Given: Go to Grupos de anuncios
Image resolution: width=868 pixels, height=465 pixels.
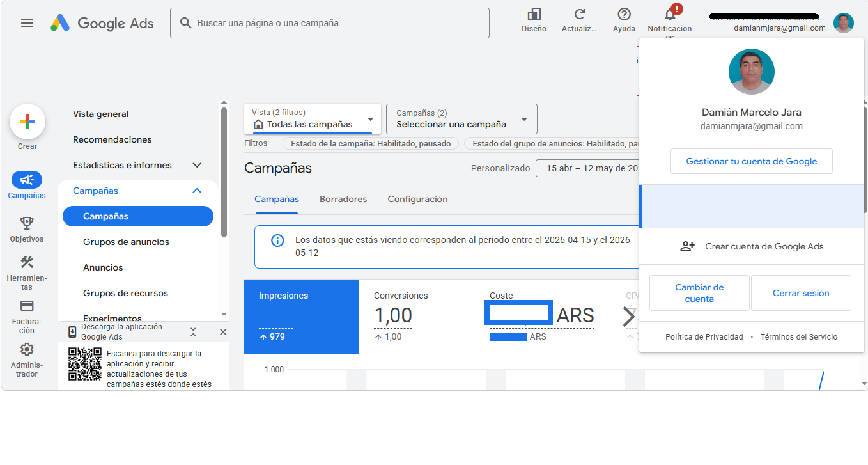Looking at the screenshot, I should tap(126, 242).
